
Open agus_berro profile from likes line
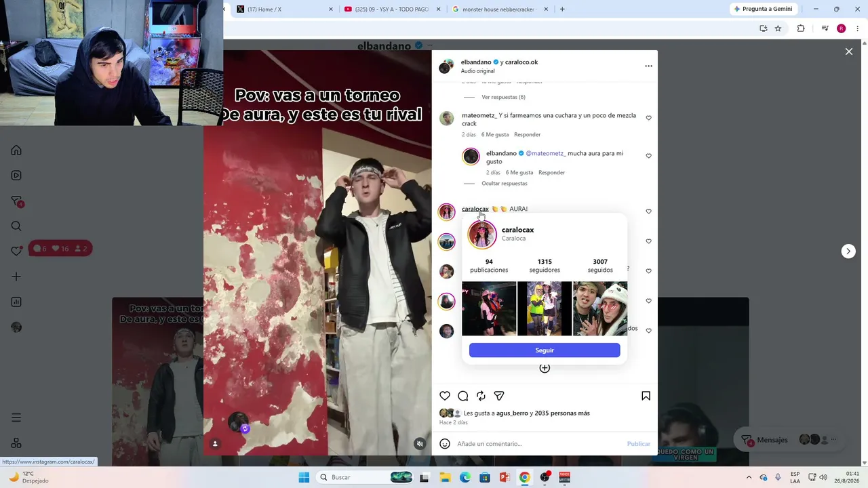[512, 413]
